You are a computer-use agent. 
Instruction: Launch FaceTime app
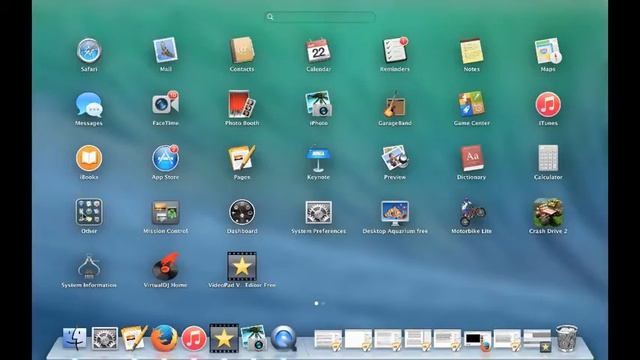[x=165, y=104]
